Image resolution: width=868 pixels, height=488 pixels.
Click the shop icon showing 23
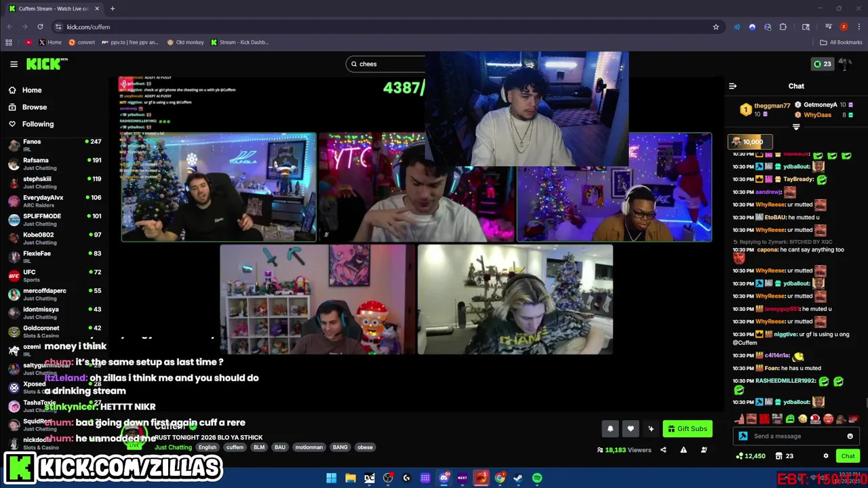coord(784,456)
